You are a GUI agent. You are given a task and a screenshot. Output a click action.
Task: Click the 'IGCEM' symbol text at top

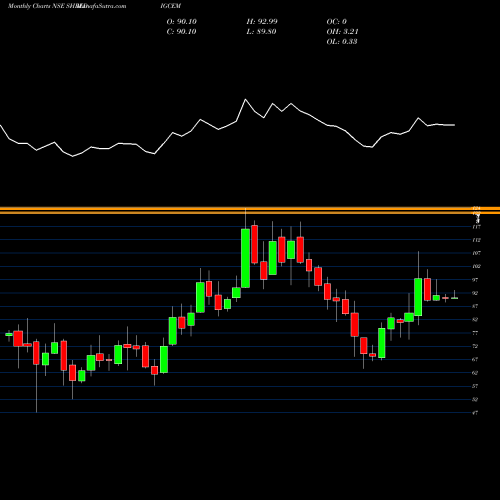tap(170, 6)
